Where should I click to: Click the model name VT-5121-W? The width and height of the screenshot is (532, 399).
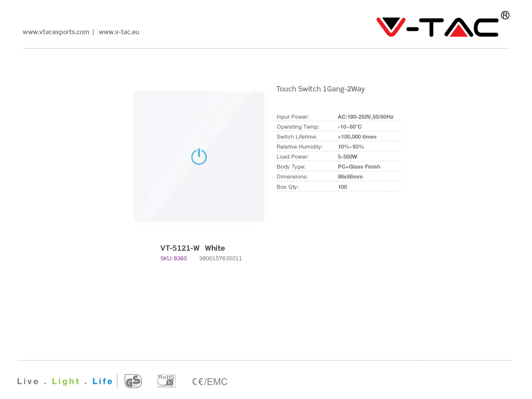pyautogui.click(x=180, y=248)
